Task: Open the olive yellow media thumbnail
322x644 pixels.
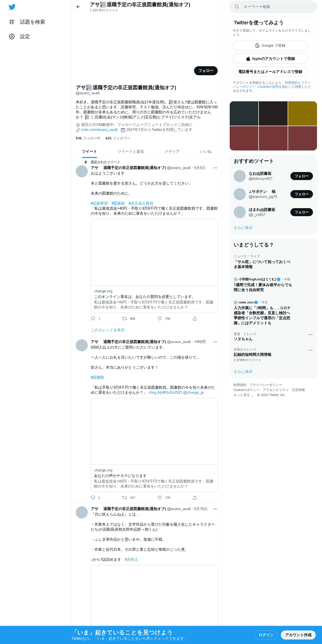Action: pyautogui.click(x=302, y=113)
